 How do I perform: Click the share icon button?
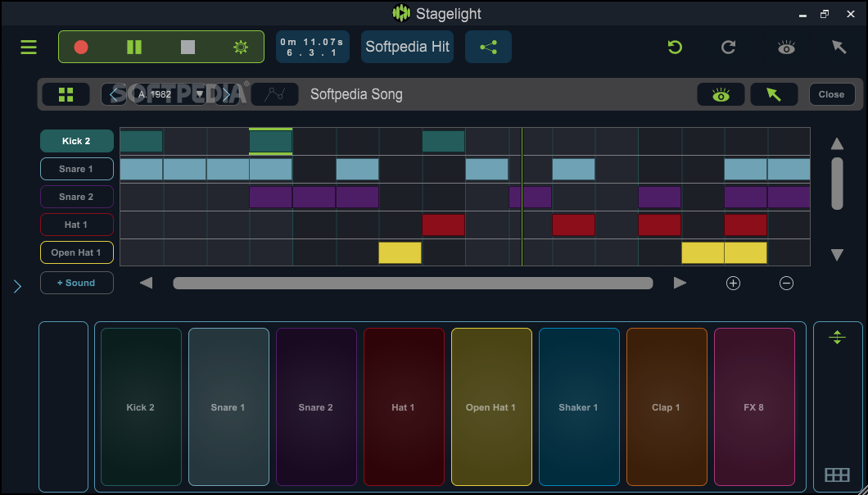[x=488, y=47]
